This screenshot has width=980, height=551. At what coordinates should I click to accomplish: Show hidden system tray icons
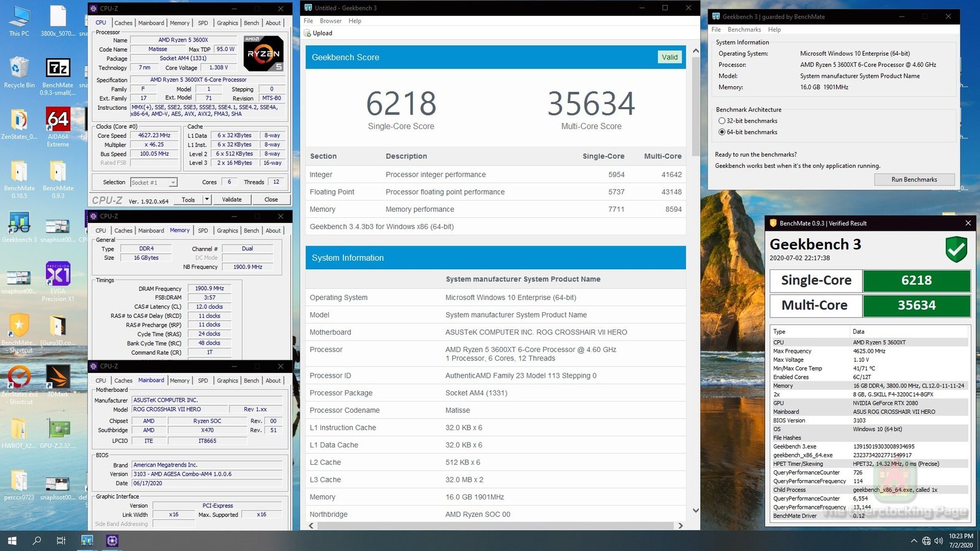914,541
